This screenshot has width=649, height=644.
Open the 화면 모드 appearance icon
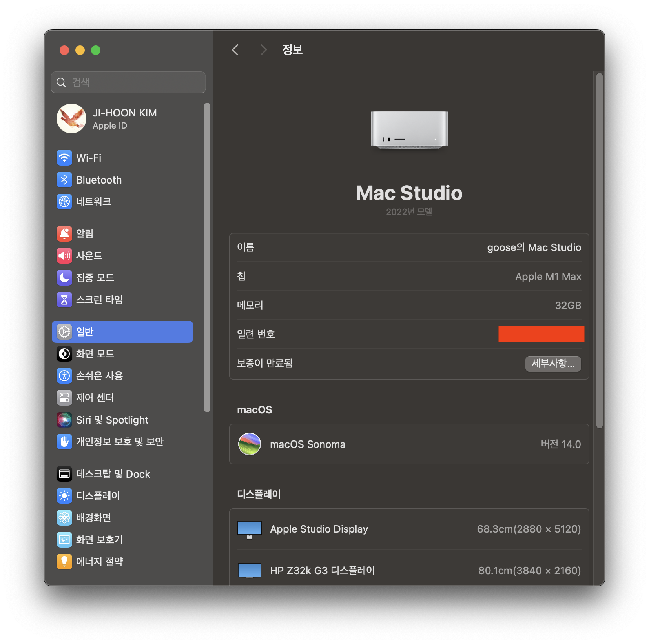click(x=64, y=354)
